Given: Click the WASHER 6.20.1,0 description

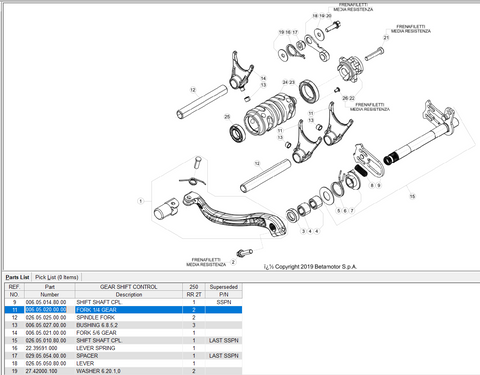Looking at the screenshot, I should 98,371.
